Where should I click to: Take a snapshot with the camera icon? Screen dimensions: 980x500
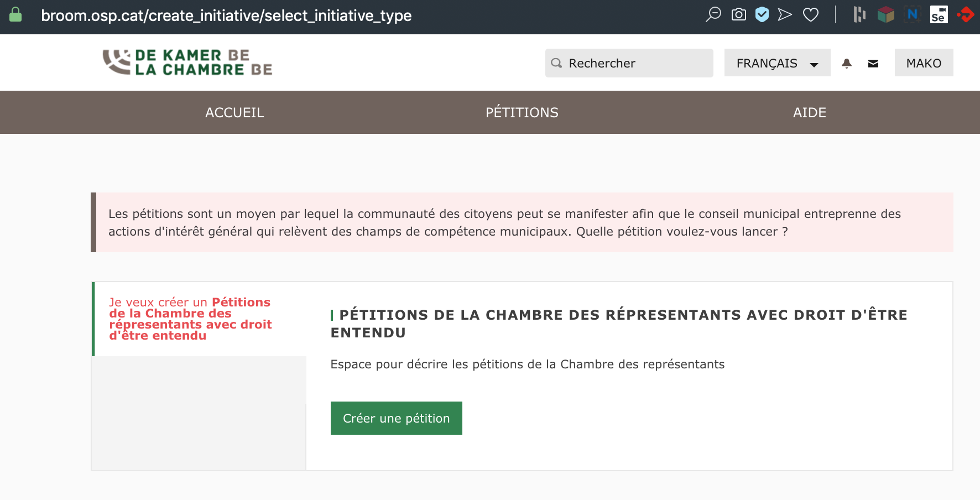click(x=738, y=14)
